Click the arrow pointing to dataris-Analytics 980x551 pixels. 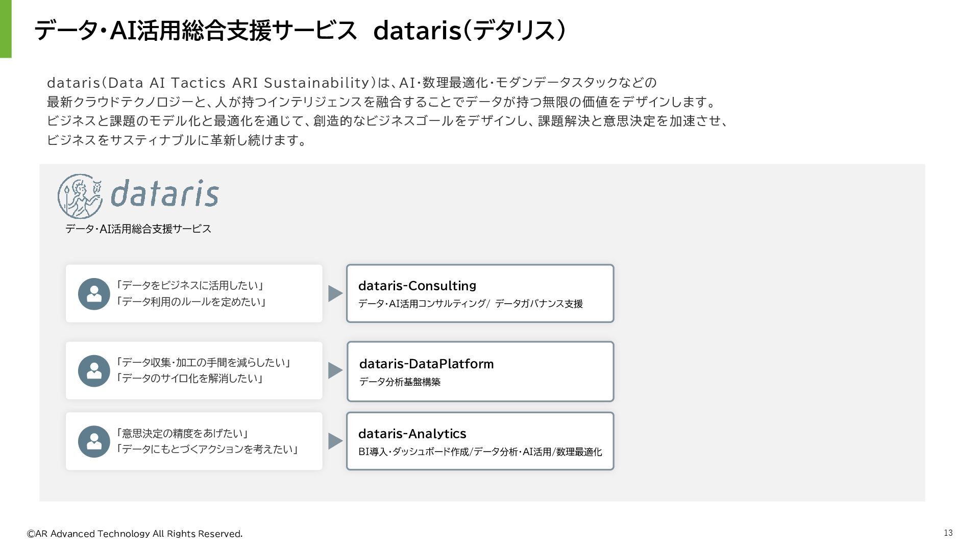point(335,441)
